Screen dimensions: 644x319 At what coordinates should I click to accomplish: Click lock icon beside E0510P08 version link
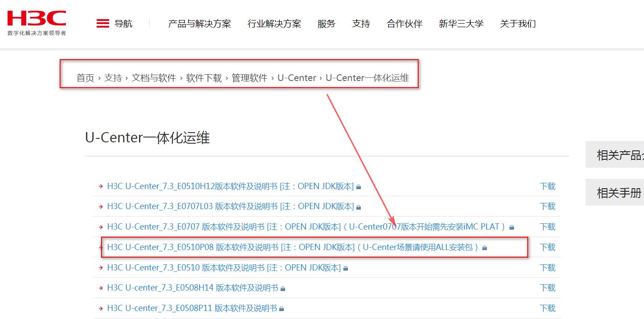[485, 248]
